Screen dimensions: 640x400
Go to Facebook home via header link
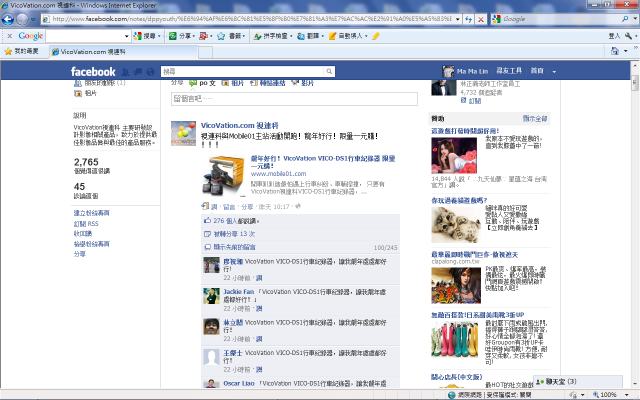537,71
